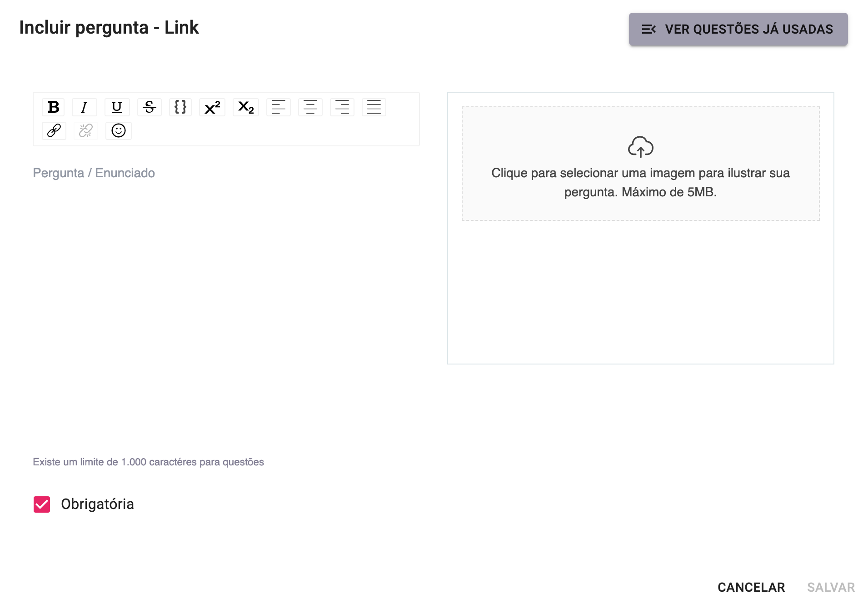Click the Salvar button
Viewport: 868px width, 609px height.
[831, 587]
